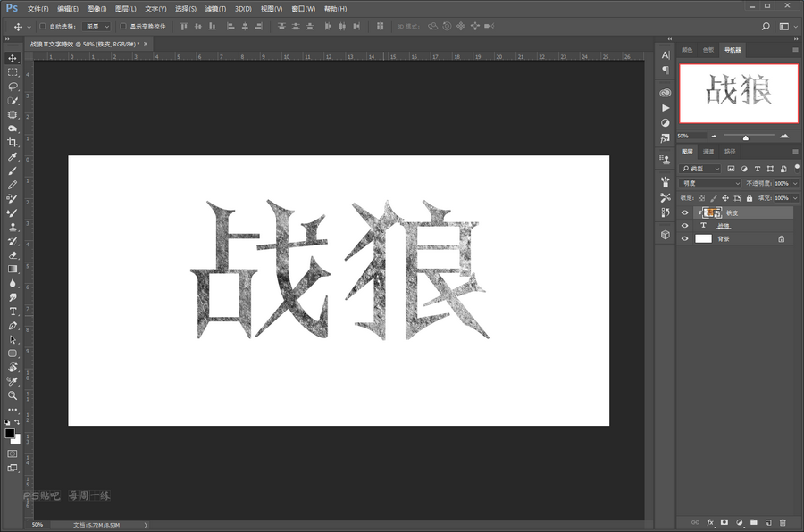Select the Clone Stamp tool
The height and width of the screenshot is (532, 804).
click(13, 227)
